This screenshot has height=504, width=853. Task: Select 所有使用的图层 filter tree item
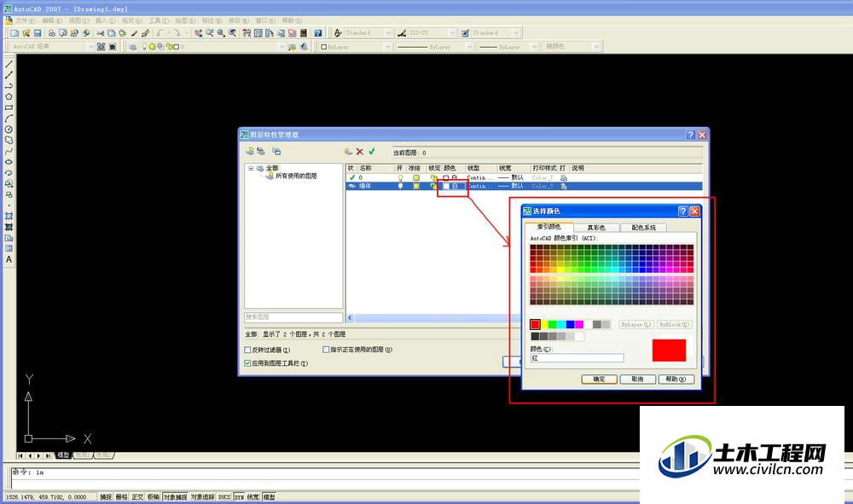click(296, 177)
